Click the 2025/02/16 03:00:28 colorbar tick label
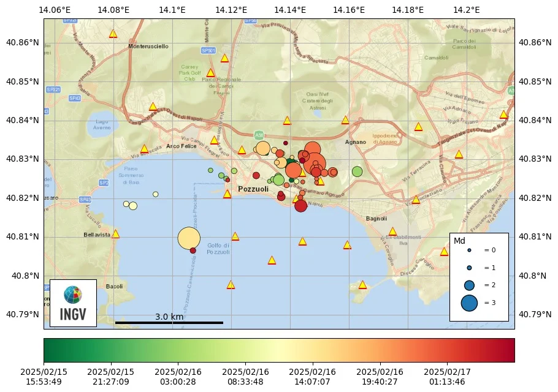The height and width of the screenshot is (392, 558). [178, 377]
